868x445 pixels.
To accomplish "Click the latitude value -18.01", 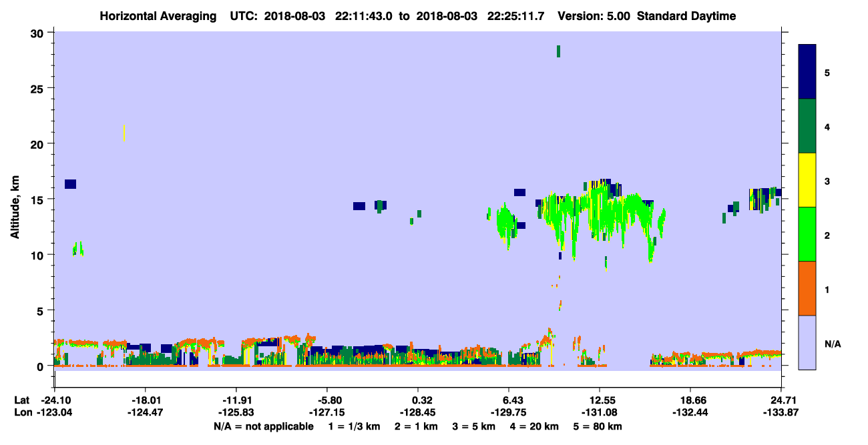I will tap(146, 400).
